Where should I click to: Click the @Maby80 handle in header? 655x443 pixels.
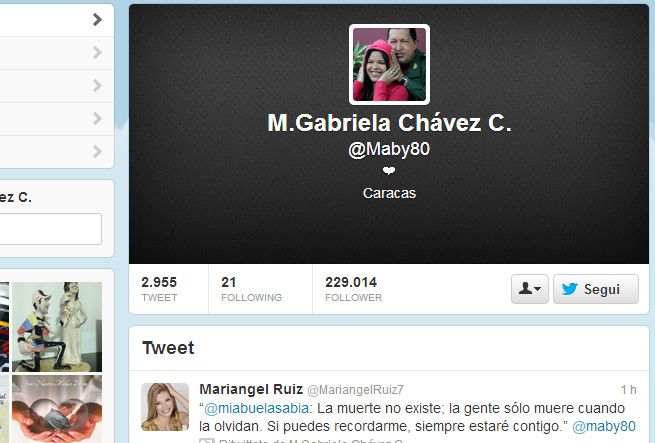click(x=389, y=149)
